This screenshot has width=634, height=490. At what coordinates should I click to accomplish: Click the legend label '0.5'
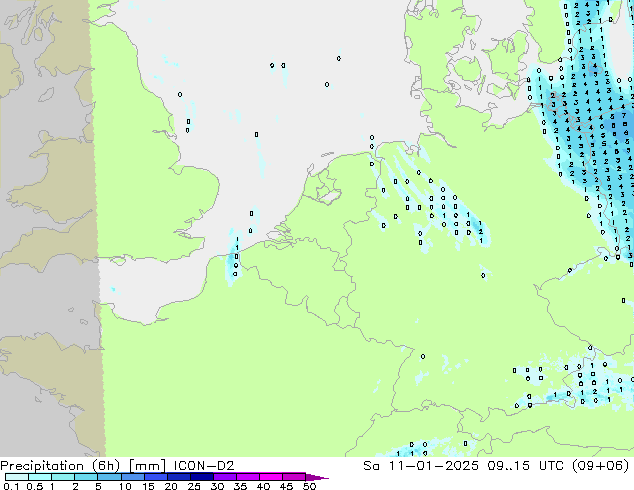35,486
